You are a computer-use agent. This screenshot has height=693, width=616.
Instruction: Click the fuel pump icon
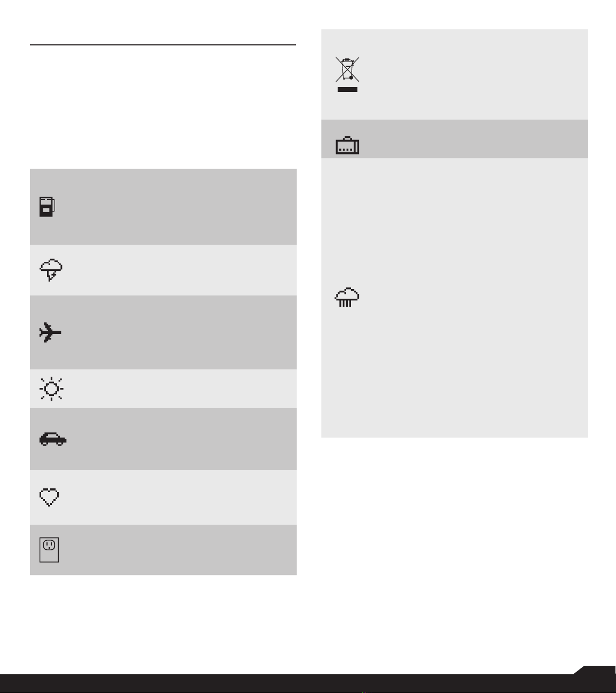(x=47, y=207)
